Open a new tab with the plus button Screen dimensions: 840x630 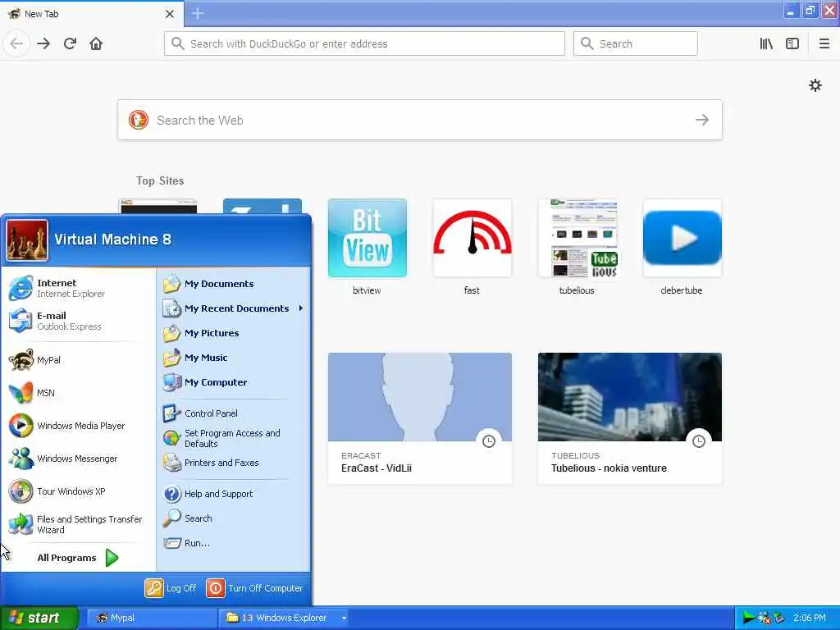198,13
